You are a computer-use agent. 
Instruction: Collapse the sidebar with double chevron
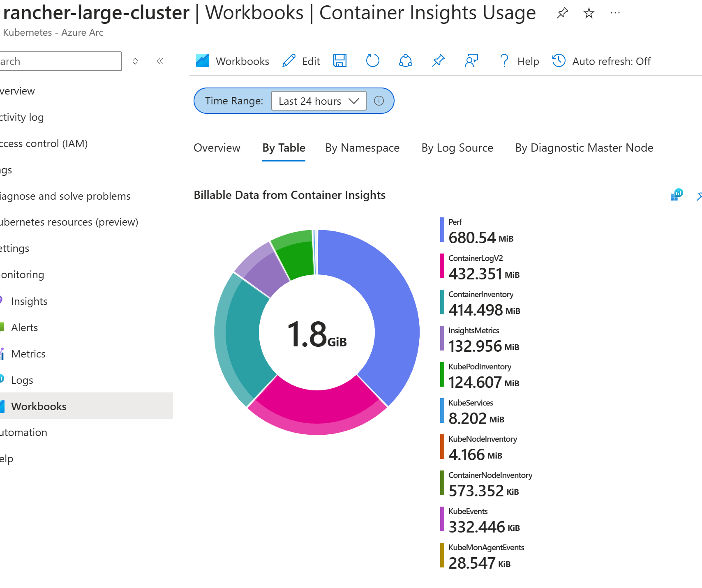160,61
